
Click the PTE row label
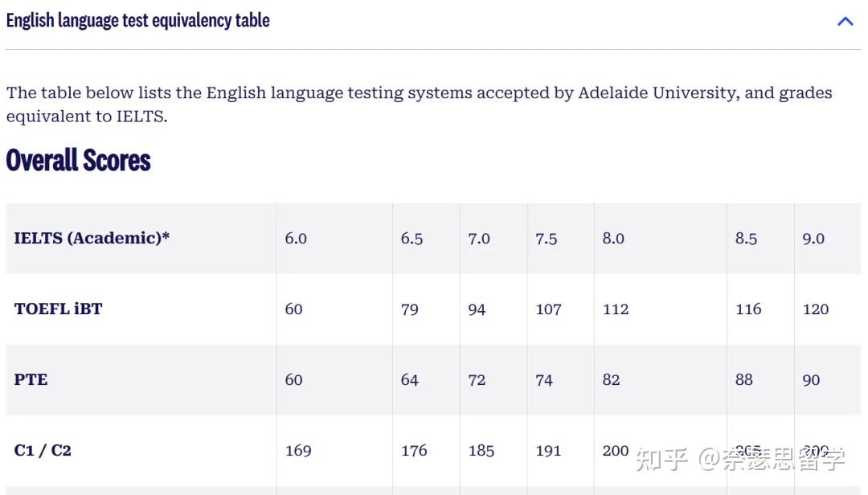click(31, 379)
